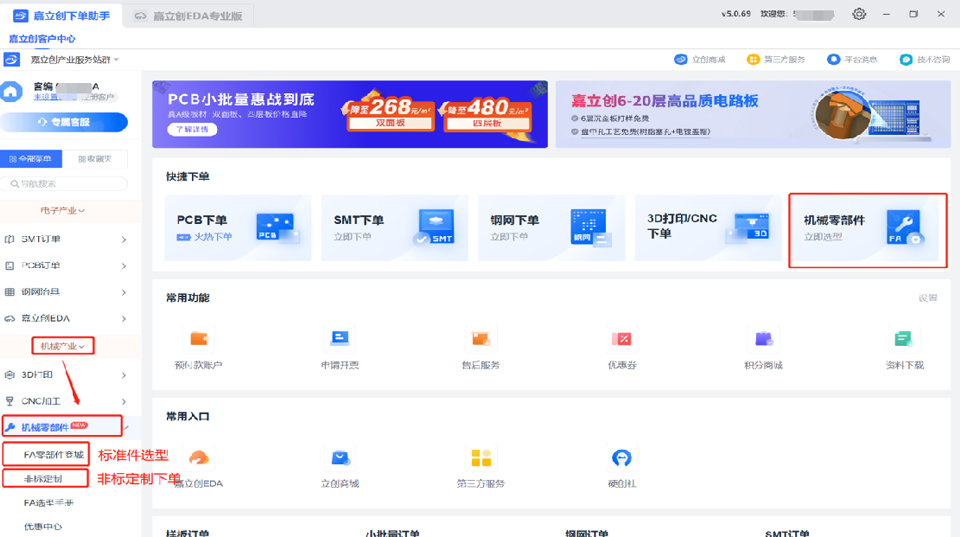Open 第三方服务 icon in top bar
The height and width of the screenshot is (537, 960).
point(753,59)
